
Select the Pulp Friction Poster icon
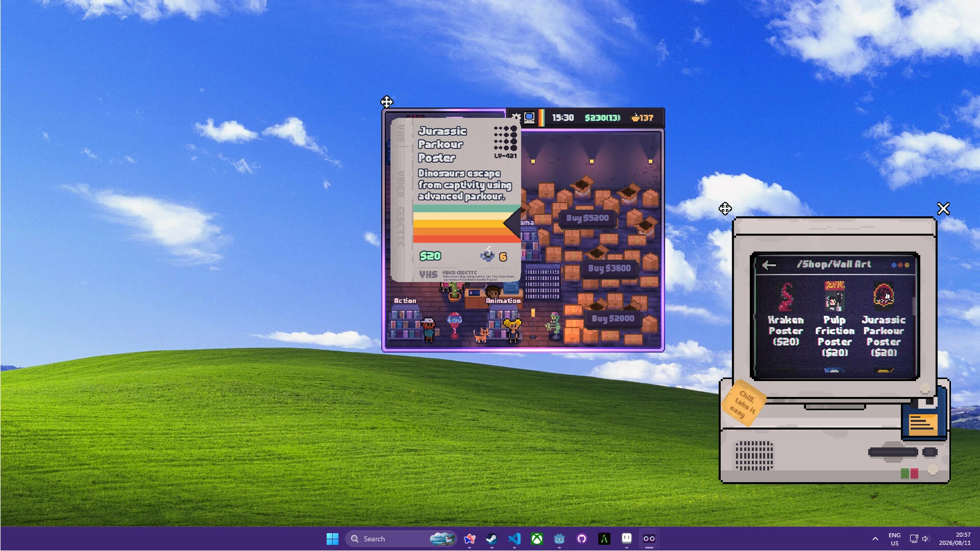click(x=835, y=296)
